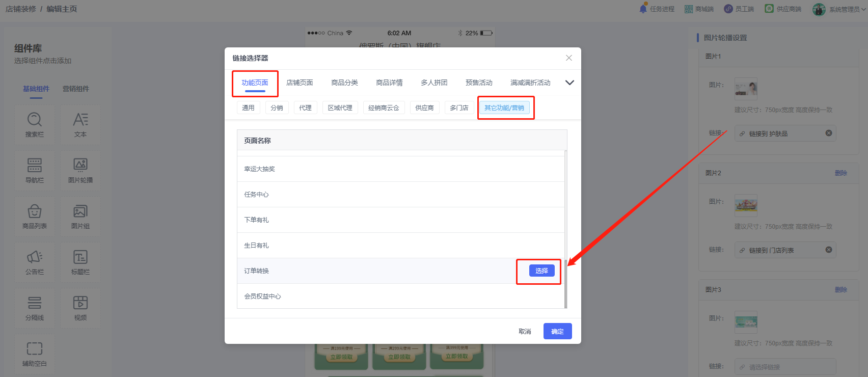Viewport: 868px width, 377px height.
Task: Click the 图片3 thumbnail image
Action: click(746, 322)
